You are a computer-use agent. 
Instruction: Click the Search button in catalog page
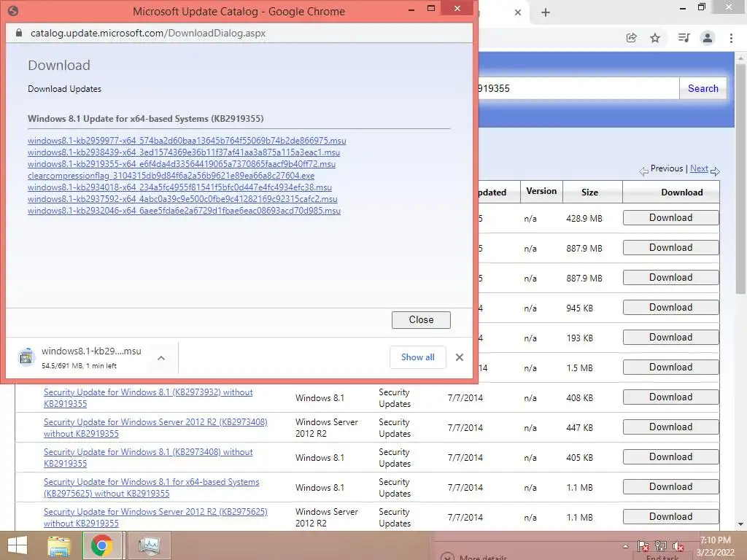click(703, 88)
